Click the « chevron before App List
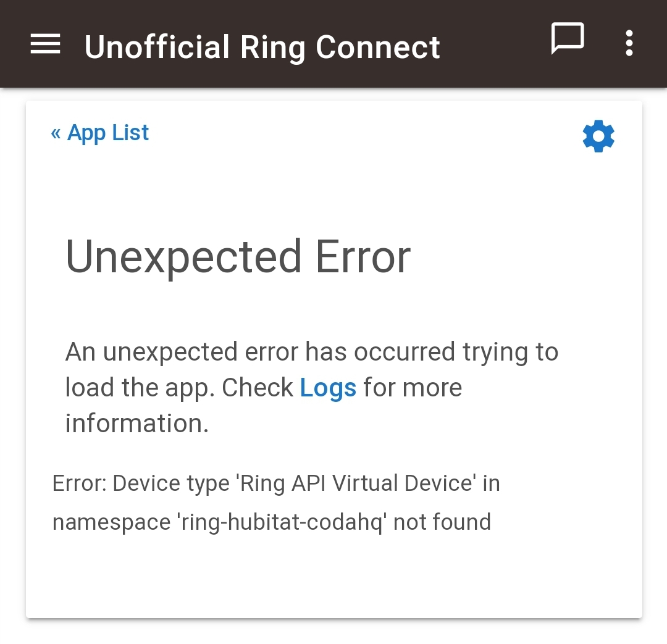The width and height of the screenshot is (667, 644). pyautogui.click(x=56, y=133)
